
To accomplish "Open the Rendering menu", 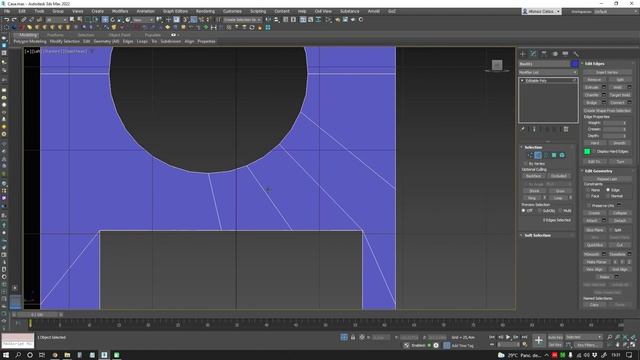I will [x=205, y=11].
